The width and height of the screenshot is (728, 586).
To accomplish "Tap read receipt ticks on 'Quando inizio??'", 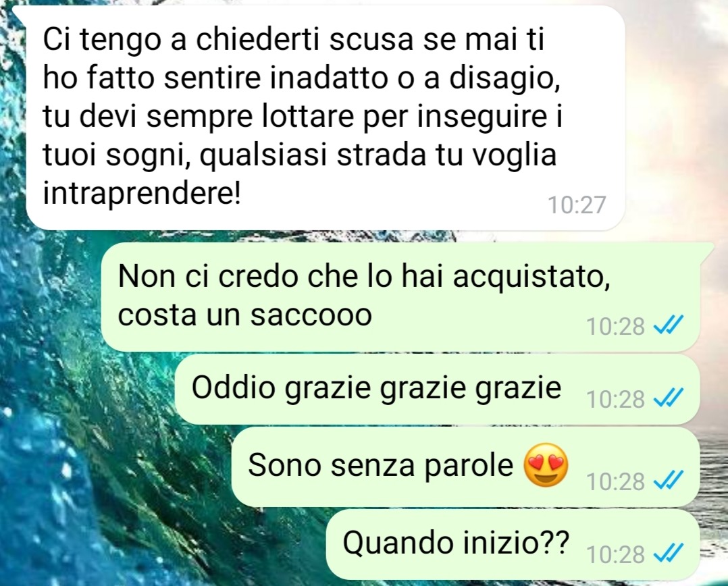I will 668,552.
